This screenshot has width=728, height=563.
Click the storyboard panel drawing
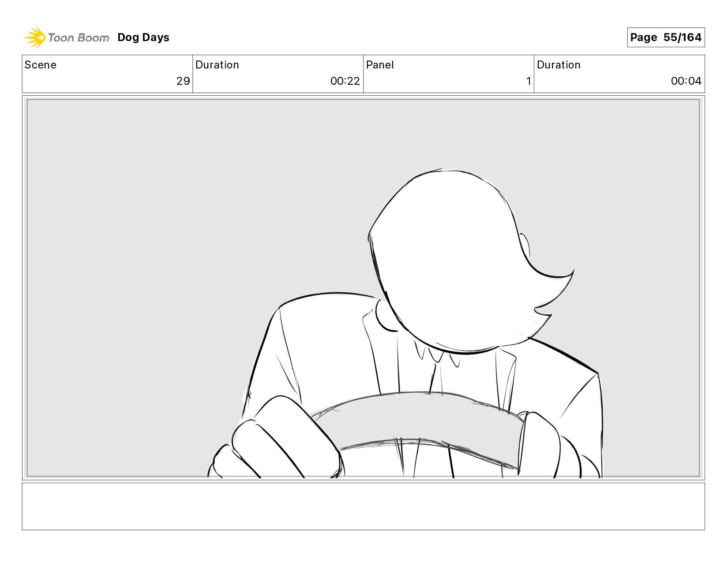[x=363, y=288]
